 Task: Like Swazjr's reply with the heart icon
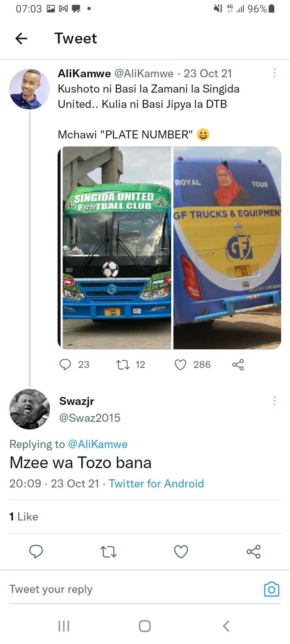[x=181, y=551]
